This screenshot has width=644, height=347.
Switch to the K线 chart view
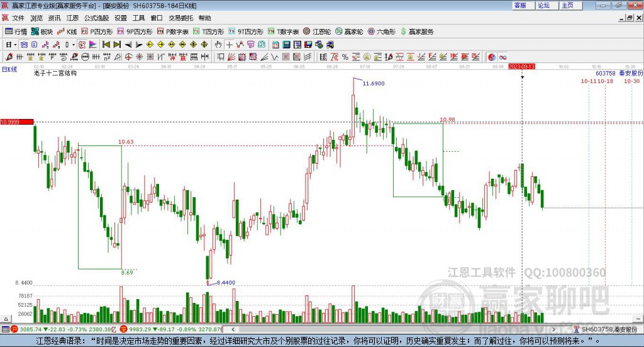tap(67, 31)
